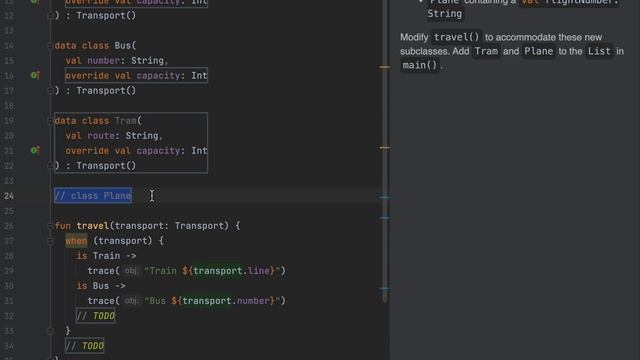Click the fold end marker on line 12
The image size is (640, 360).
(50, 16)
